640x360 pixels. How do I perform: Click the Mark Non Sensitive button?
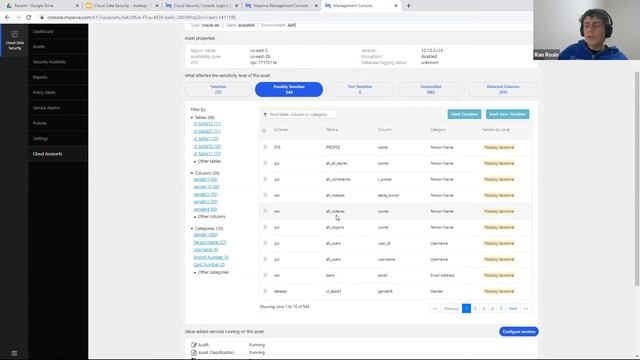tap(507, 114)
